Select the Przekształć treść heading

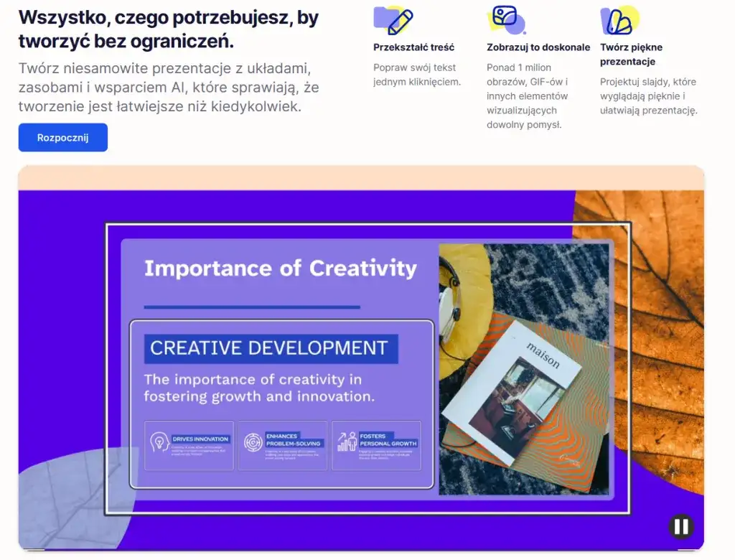[413, 47]
